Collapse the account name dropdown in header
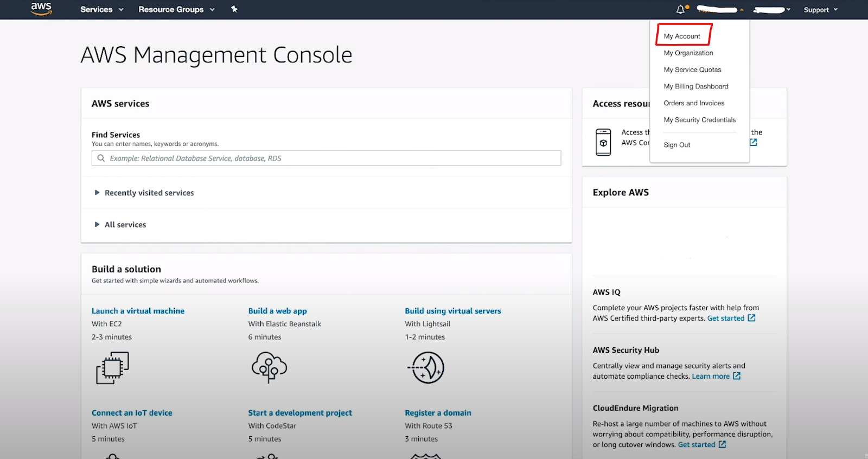The height and width of the screenshot is (459, 868). (720, 10)
